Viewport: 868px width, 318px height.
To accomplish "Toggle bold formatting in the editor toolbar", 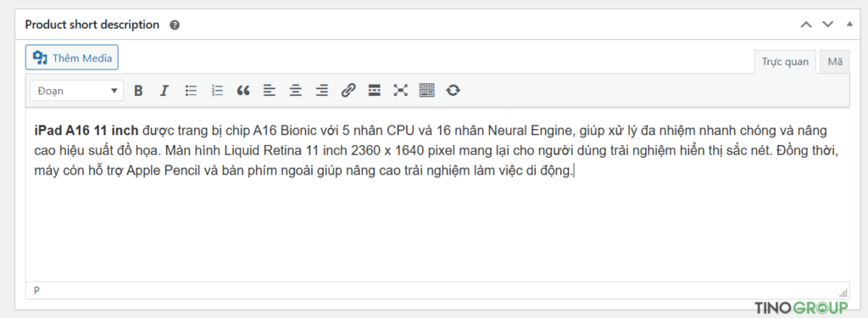I will click(x=138, y=91).
